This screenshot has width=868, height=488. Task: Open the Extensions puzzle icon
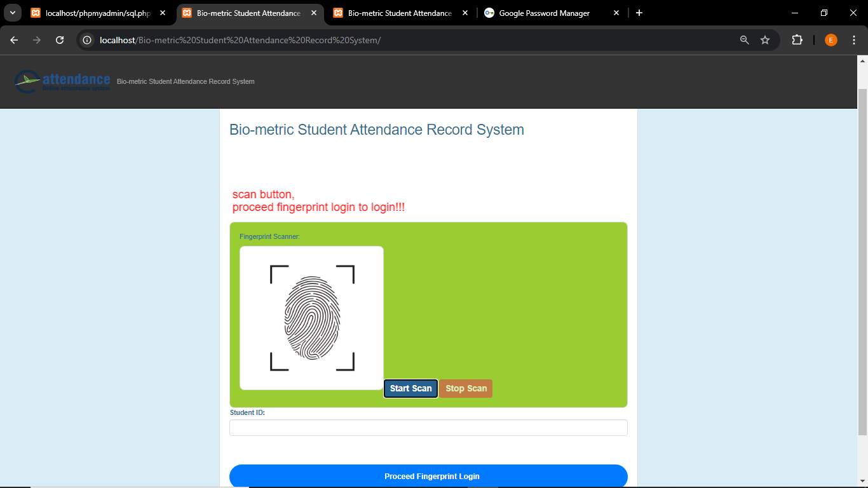click(x=797, y=40)
